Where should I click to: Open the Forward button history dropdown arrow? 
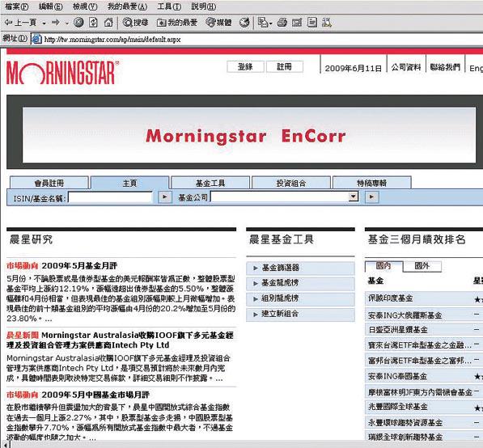point(67,23)
